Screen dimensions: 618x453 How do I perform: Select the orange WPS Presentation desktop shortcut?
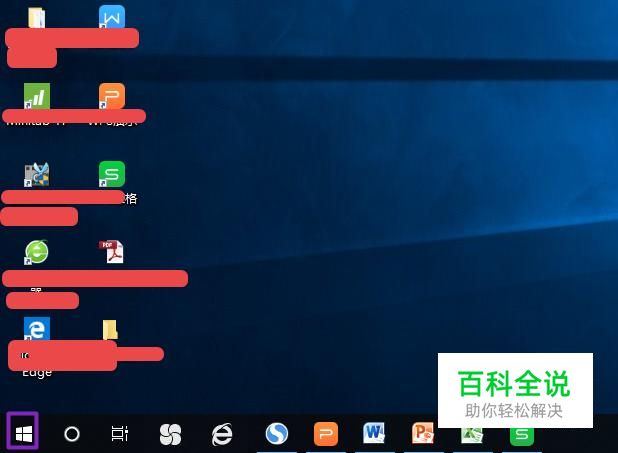(112, 96)
